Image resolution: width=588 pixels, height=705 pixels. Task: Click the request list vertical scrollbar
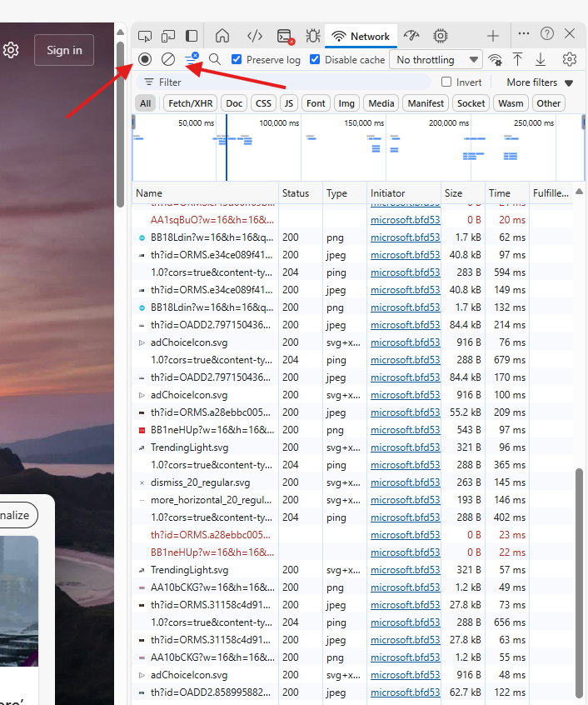point(580,583)
